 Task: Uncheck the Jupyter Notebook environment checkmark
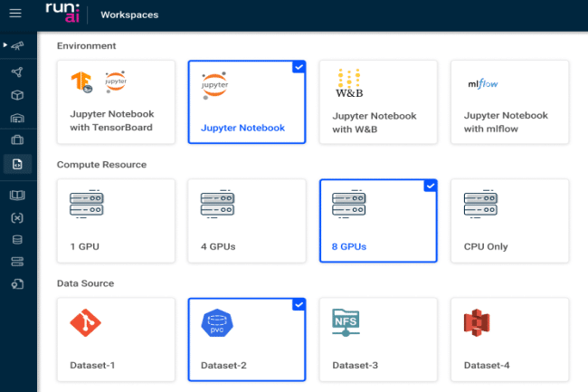tap(299, 67)
